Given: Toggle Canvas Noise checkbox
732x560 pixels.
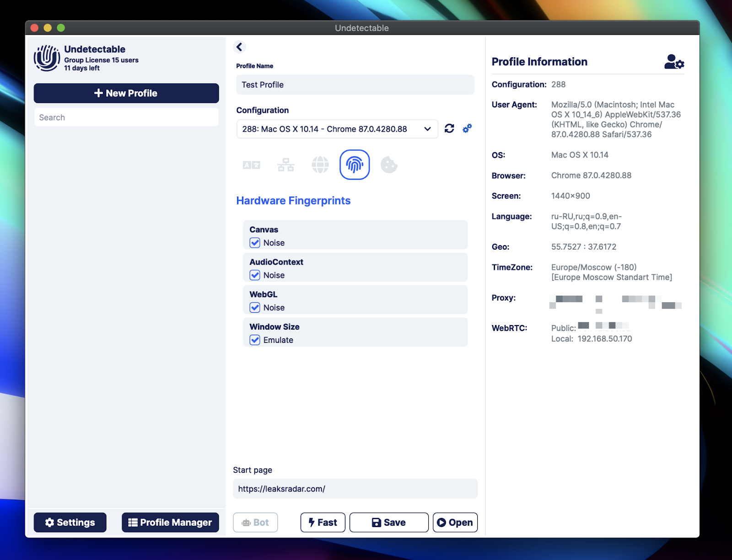Looking at the screenshot, I should point(255,243).
